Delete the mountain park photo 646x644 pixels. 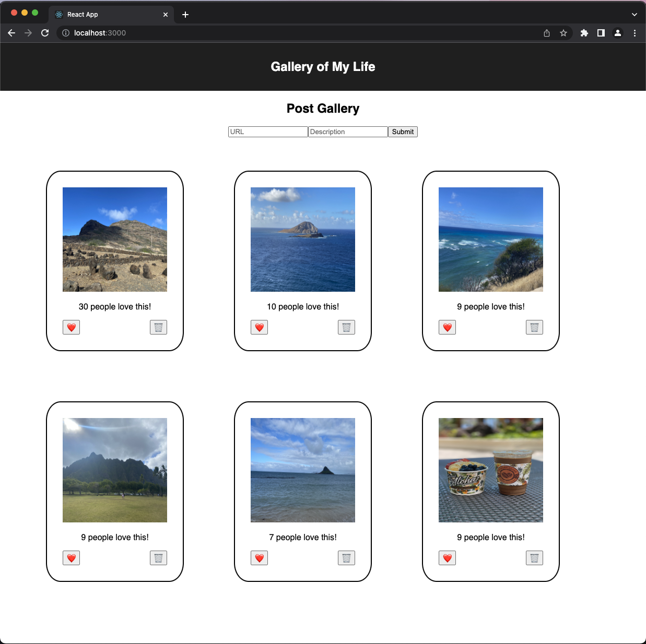[x=158, y=557]
